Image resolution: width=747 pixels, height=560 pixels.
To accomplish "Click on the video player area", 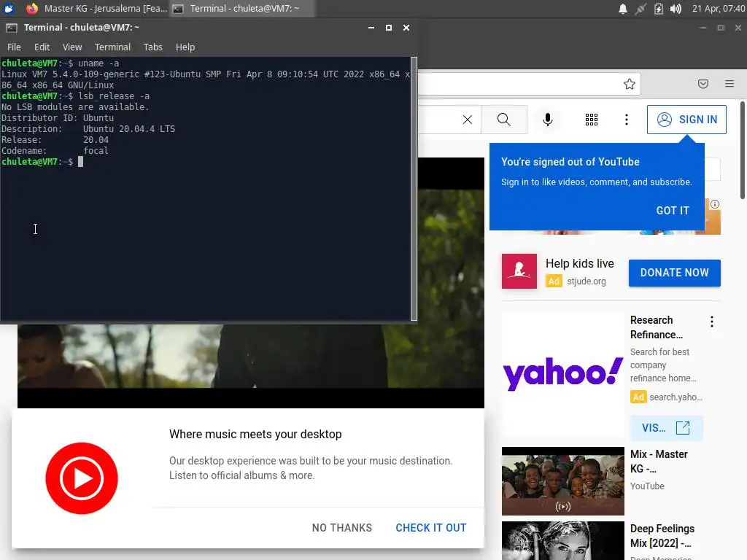I will tap(251, 365).
